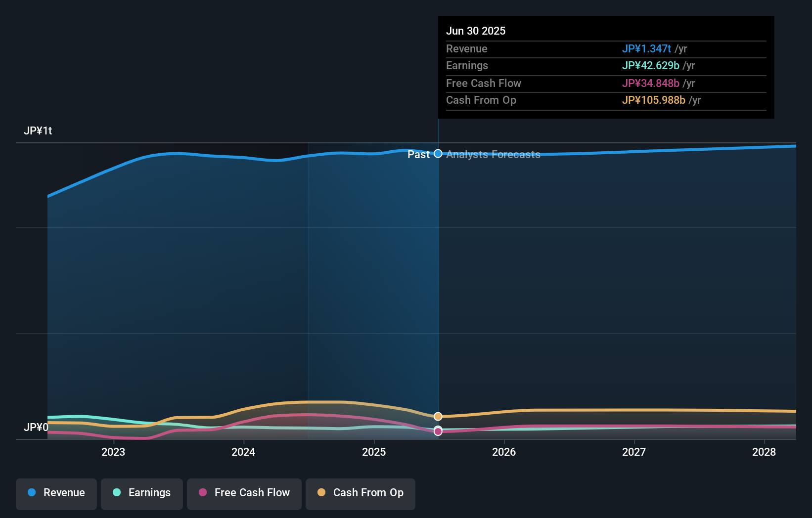Click the pink Free Cash Flow legend dot
The width and height of the screenshot is (812, 518).
pyautogui.click(x=204, y=493)
